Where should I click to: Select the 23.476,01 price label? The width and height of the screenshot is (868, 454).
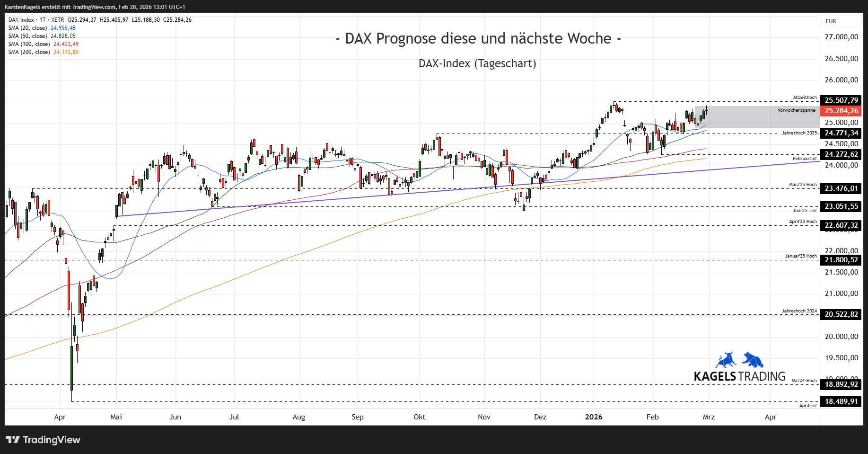[841, 188]
